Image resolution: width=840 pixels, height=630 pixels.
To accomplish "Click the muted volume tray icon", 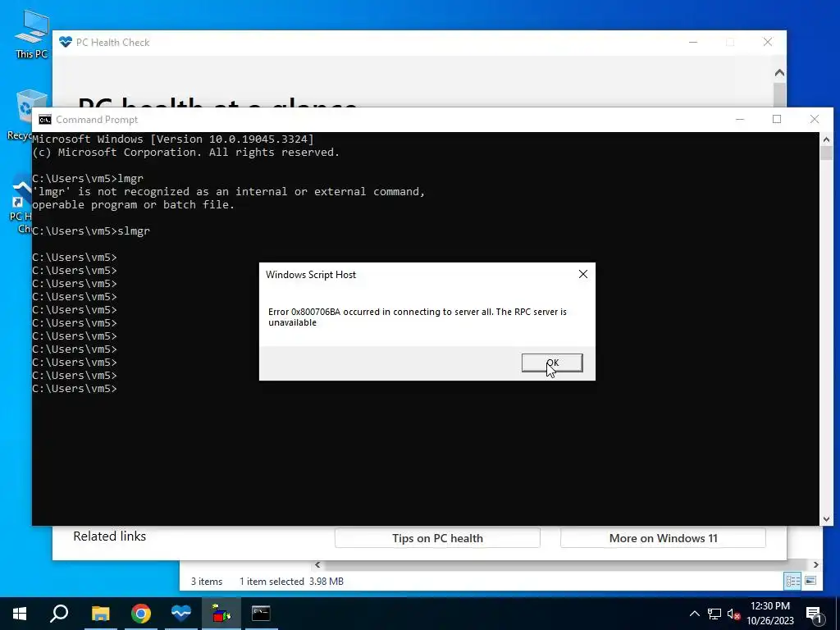I will tap(734, 614).
